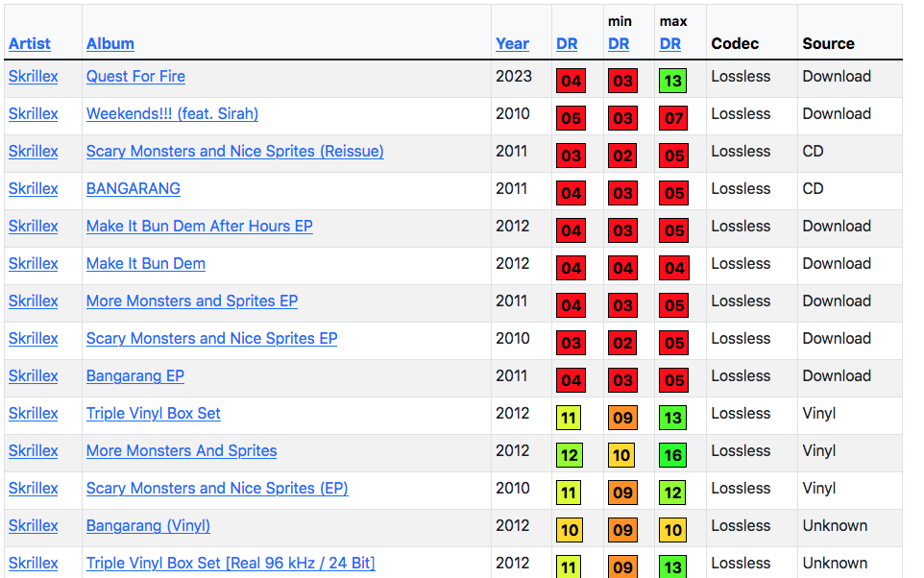
Task: Click yellow min DR 10 badge for More Monsters And Sprites
Action: tap(621, 455)
